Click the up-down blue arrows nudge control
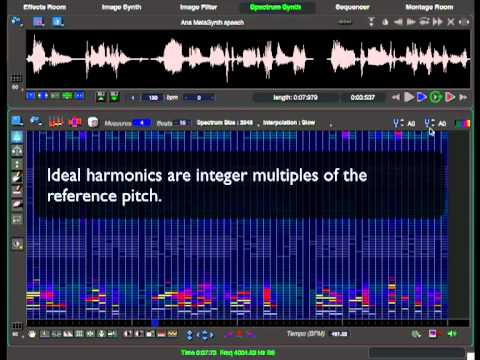The height and width of the screenshot is (360, 480). [x=189, y=334]
